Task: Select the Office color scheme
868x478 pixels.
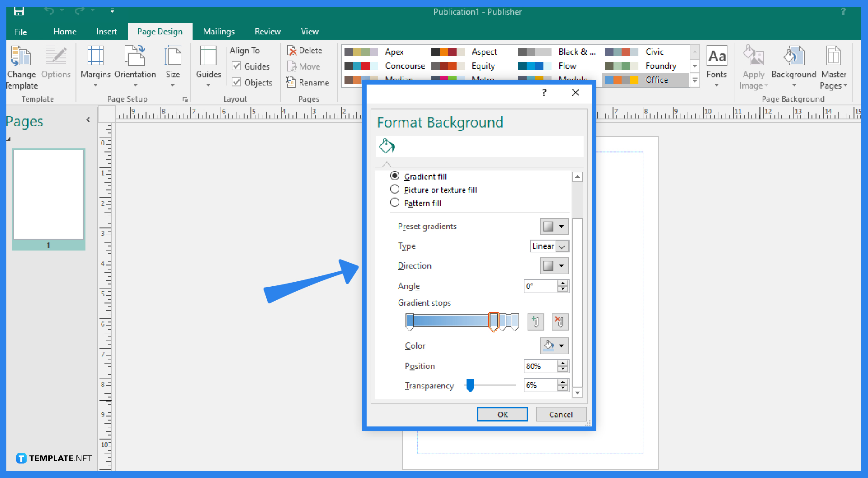Action: coord(646,80)
